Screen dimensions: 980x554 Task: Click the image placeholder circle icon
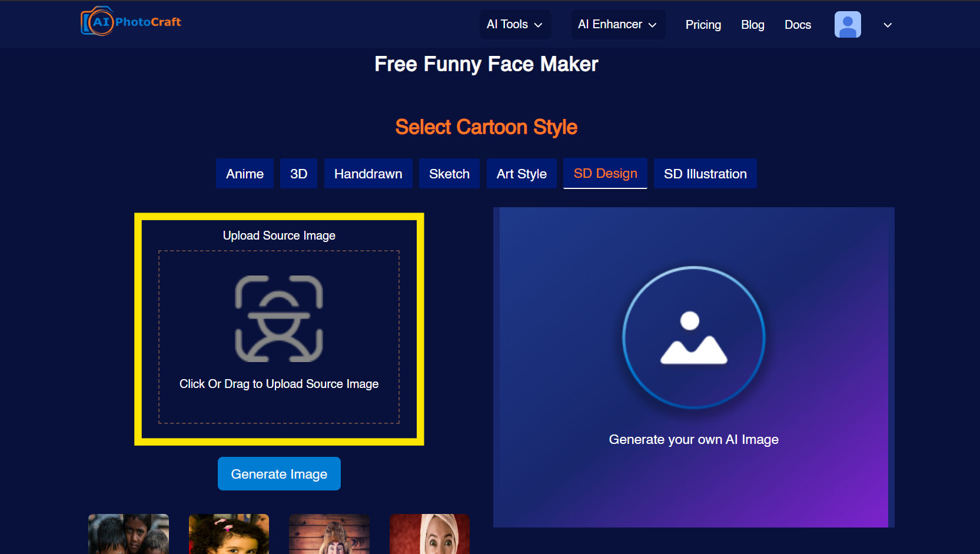tap(694, 337)
